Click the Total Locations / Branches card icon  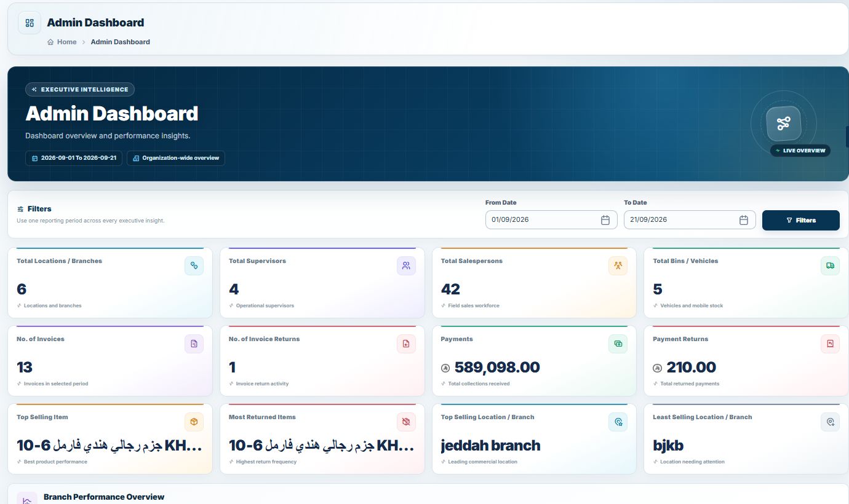click(x=194, y=266)
